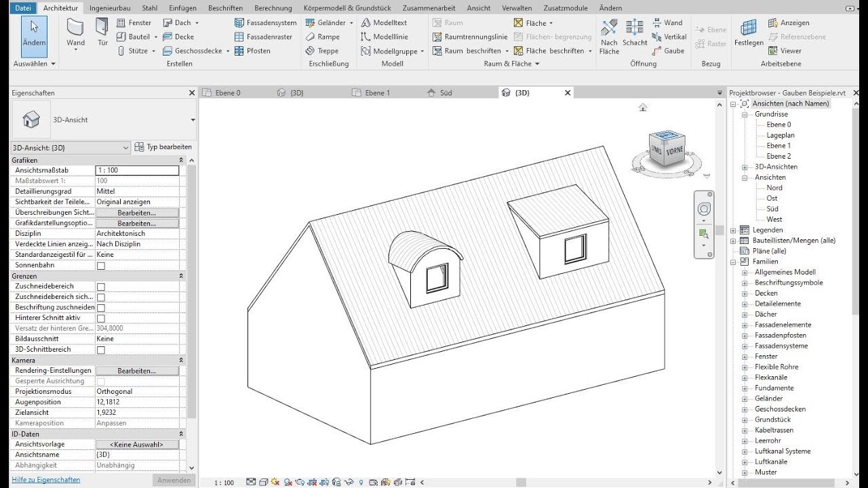
Task: Open the Körpermodell & Grundstück tab
Action: [x=347, y=8]
